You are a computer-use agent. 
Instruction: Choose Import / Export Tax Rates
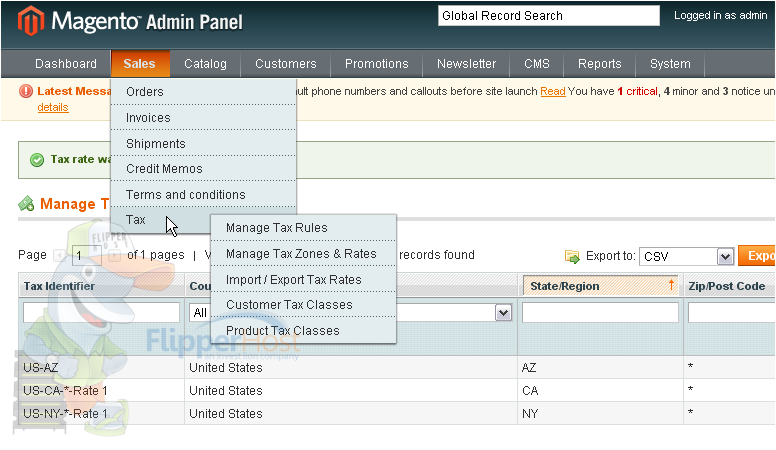303,280
